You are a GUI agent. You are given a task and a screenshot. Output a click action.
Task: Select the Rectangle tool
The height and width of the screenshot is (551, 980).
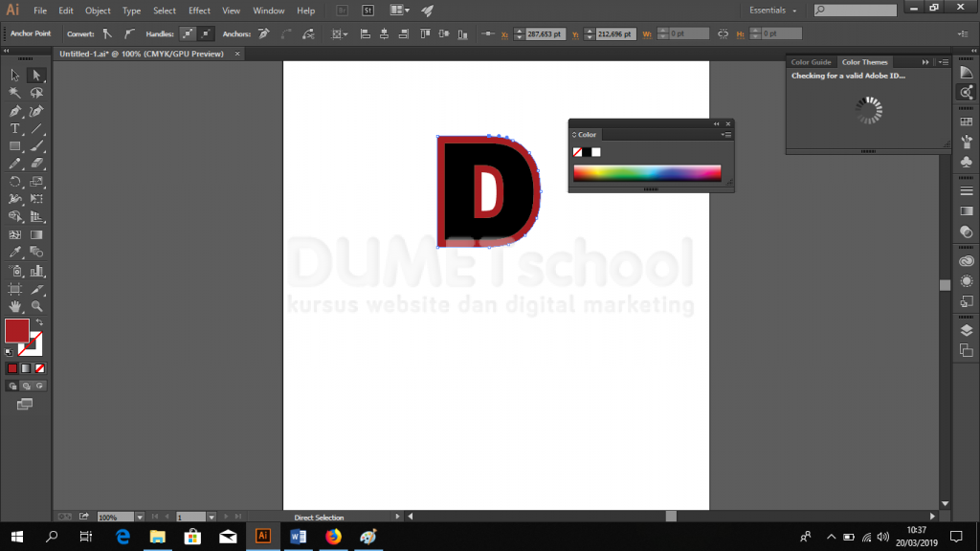pos(15,146)
